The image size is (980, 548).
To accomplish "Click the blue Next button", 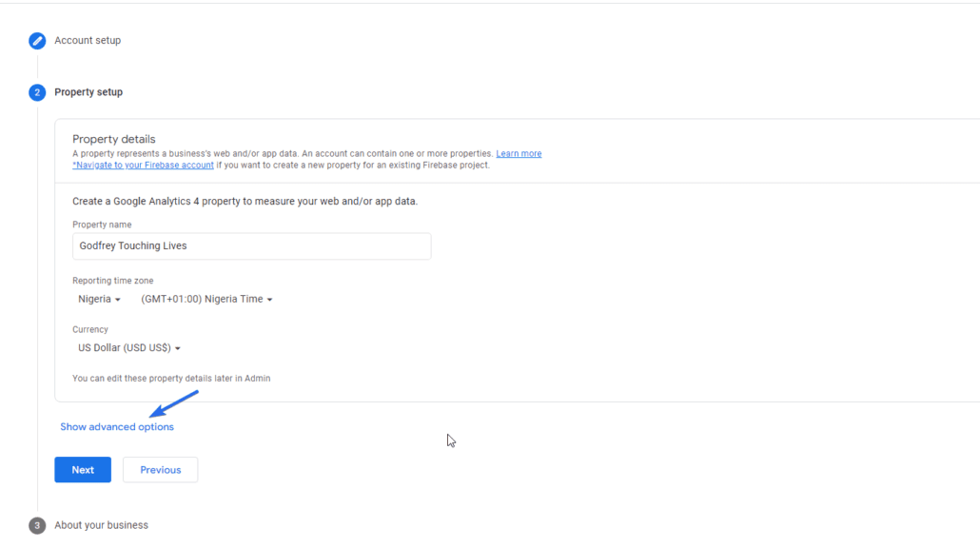I will [x=83, y=470].
